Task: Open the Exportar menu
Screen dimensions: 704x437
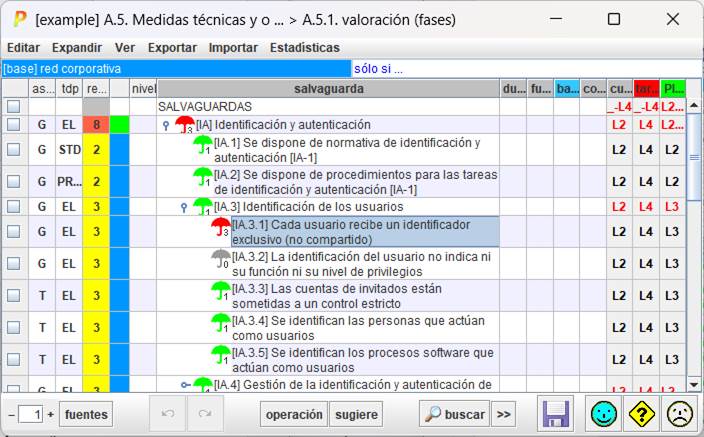Action: pos(172,48)
